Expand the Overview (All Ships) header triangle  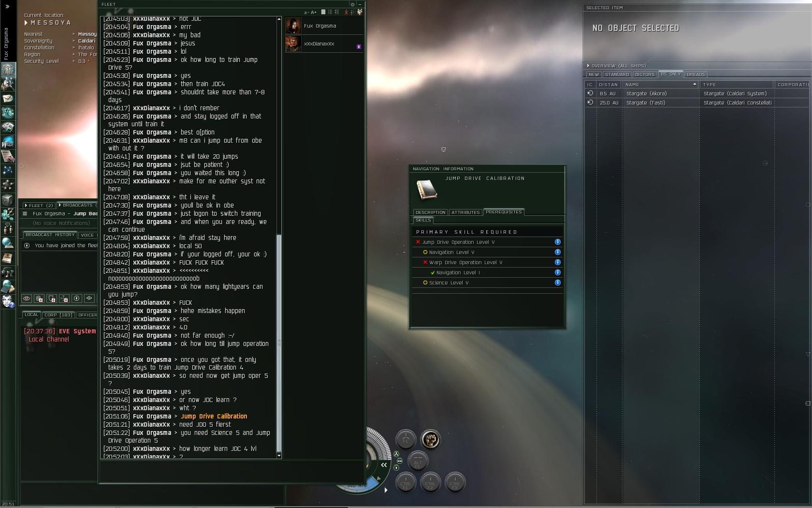point(588,66)
